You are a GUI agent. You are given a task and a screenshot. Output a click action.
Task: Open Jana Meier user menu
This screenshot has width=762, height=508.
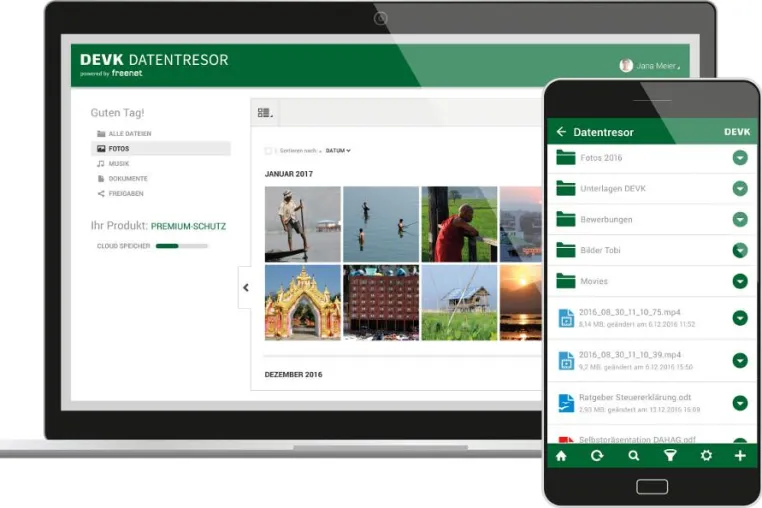658,66
